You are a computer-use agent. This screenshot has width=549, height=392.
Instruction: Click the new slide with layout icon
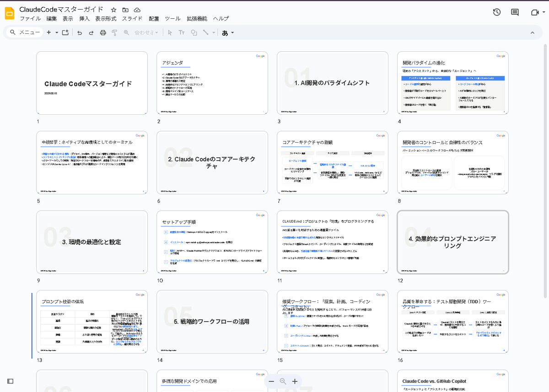point(65,32)
